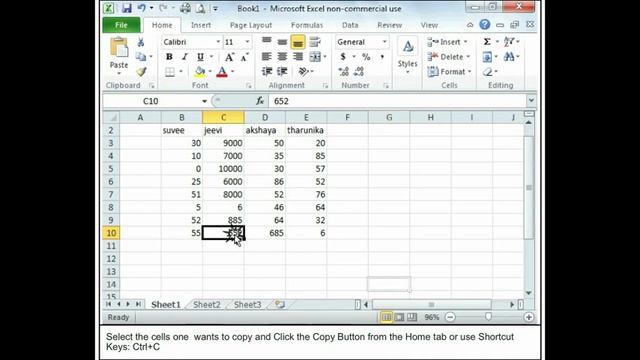The height and width of the screenshot is (360, 640).
Task: Open the Styles gallery dropdown
Action: [x=407, y=56]
